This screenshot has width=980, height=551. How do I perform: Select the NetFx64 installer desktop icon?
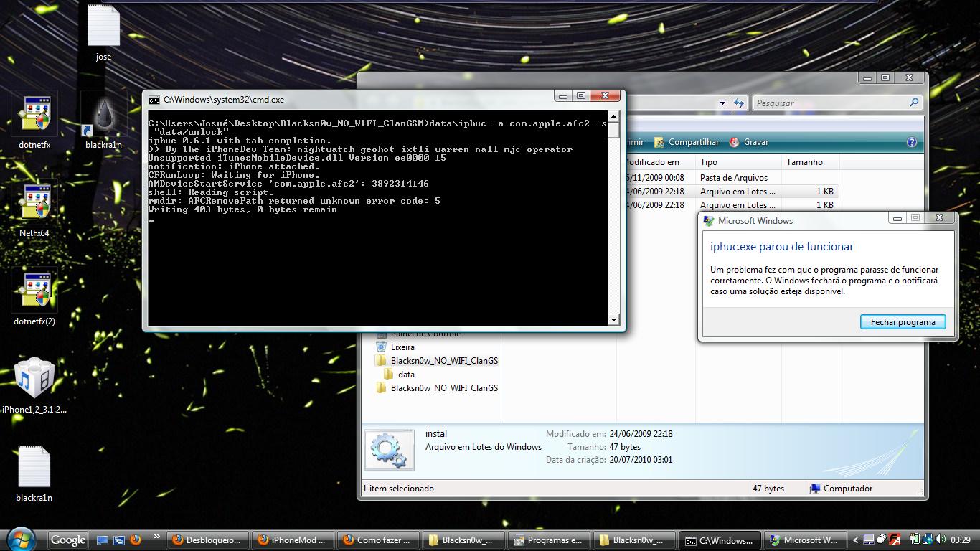[34, 208]
